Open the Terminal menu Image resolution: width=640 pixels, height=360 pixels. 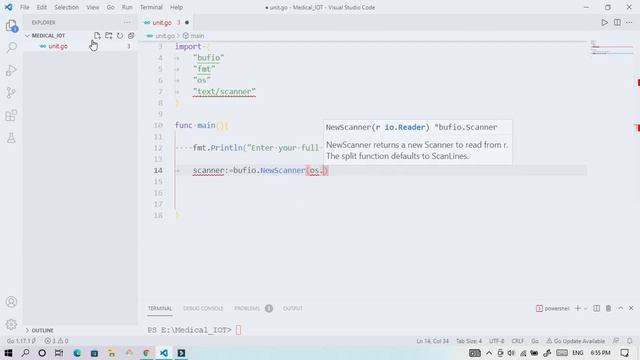[x=151, y=7]
